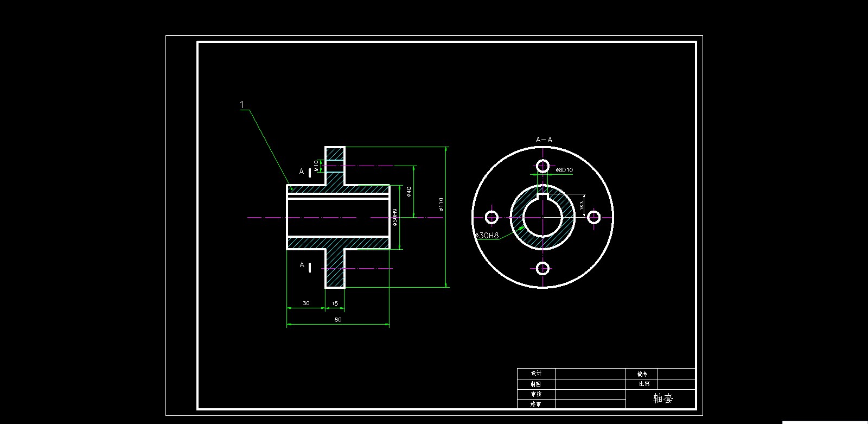Select the ø30H8 bore annotation
This screenshot has height=424, width=868.
tap(487, 235)
